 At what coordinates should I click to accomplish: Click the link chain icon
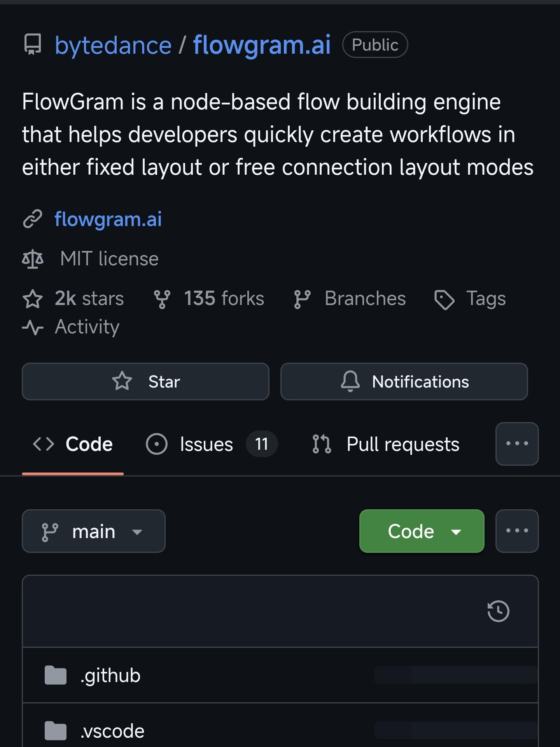coord(33,219)
